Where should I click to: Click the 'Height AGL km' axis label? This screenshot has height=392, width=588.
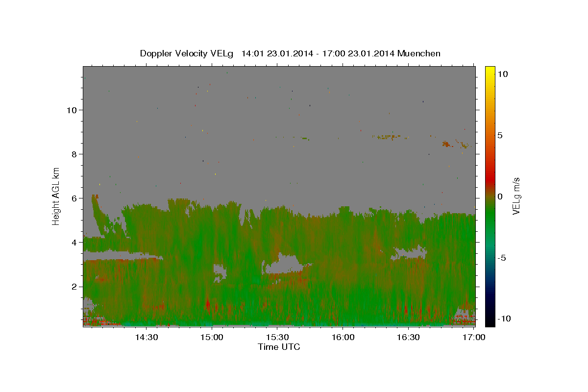click(56, 196)
